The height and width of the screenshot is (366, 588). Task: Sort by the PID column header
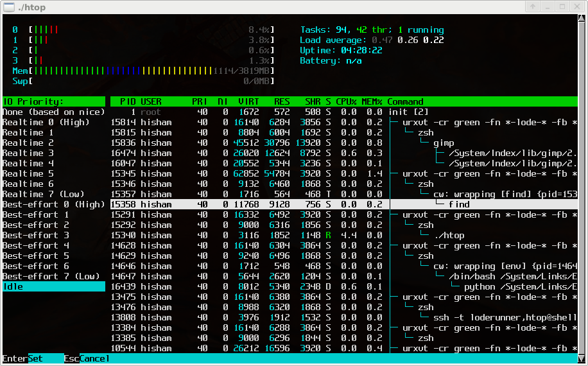[127, 101]
